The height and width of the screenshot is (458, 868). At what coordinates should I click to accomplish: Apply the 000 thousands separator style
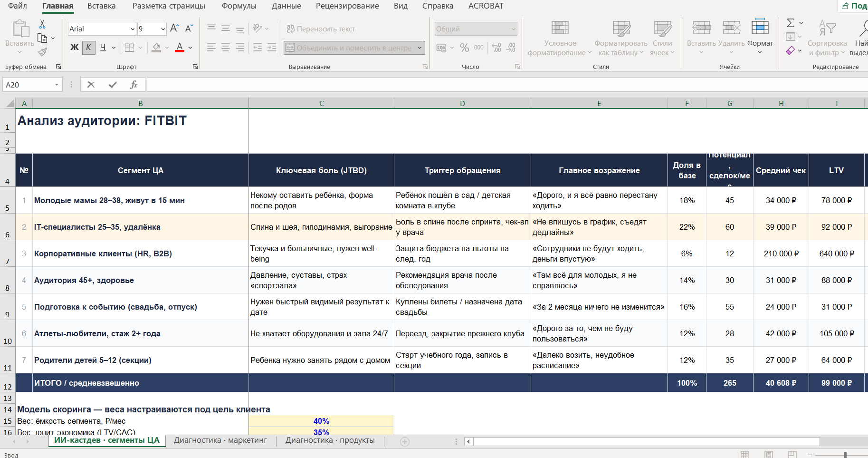(479, 48)
